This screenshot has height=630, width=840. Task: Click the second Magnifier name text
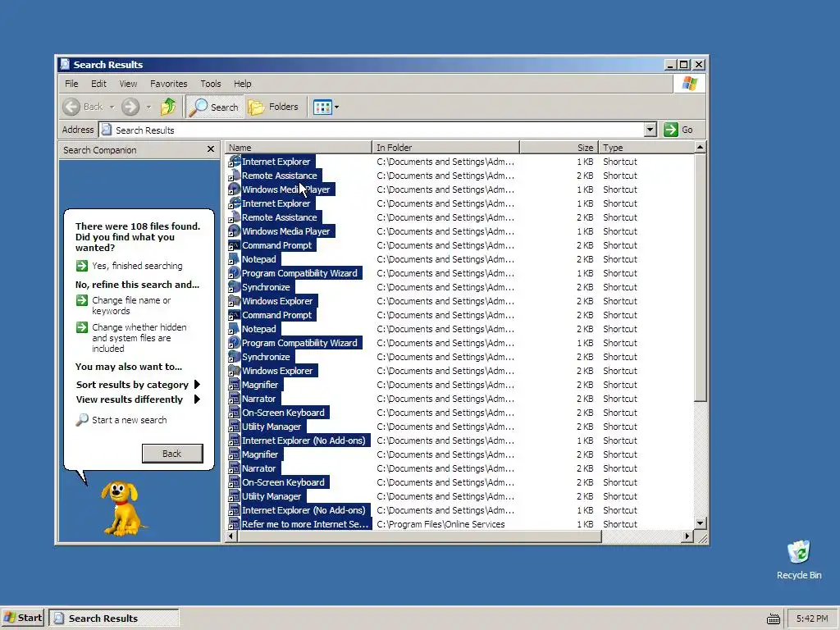point(260,454)
